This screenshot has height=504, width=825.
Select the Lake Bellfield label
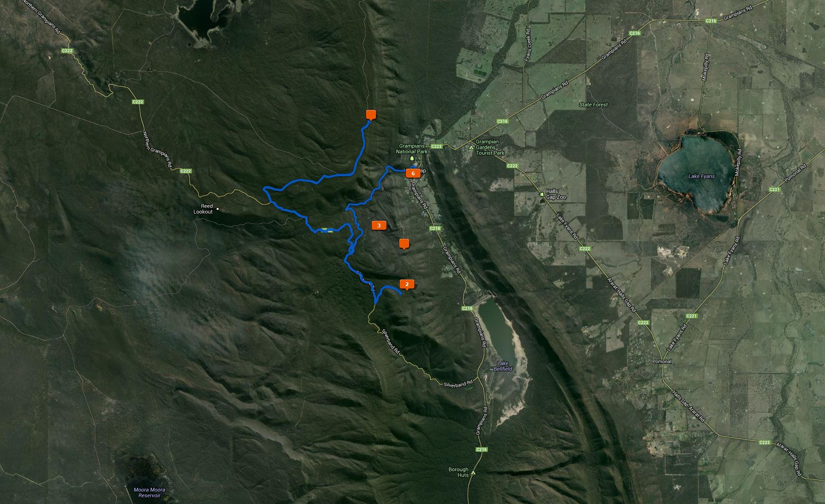503,366
